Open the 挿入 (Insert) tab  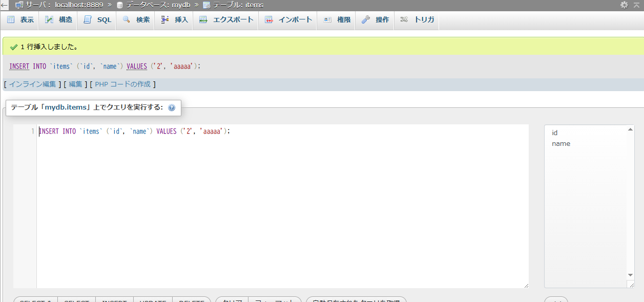click(x=174, y=20)
